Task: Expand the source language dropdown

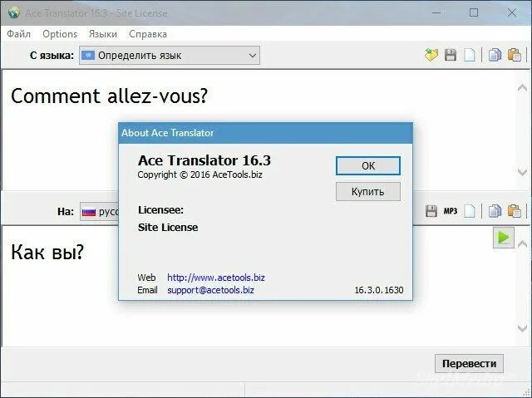Action: pyautogui.click(x=170, y=56)
